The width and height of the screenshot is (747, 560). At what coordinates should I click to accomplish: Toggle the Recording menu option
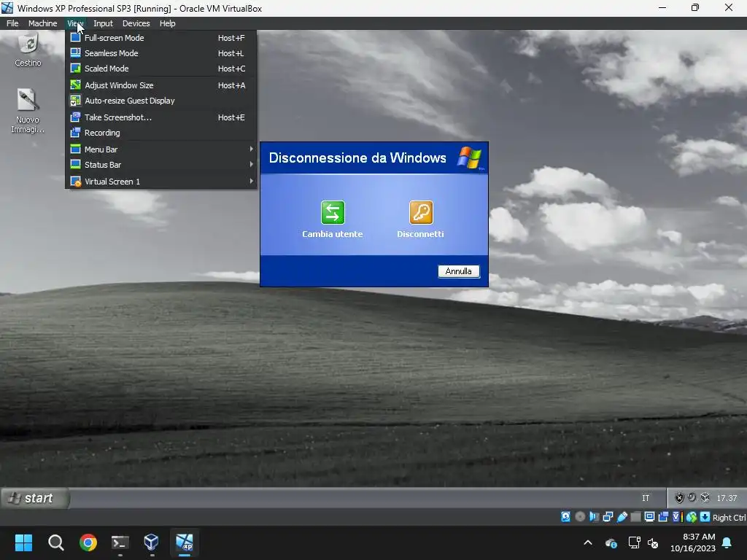coord(161,133)
